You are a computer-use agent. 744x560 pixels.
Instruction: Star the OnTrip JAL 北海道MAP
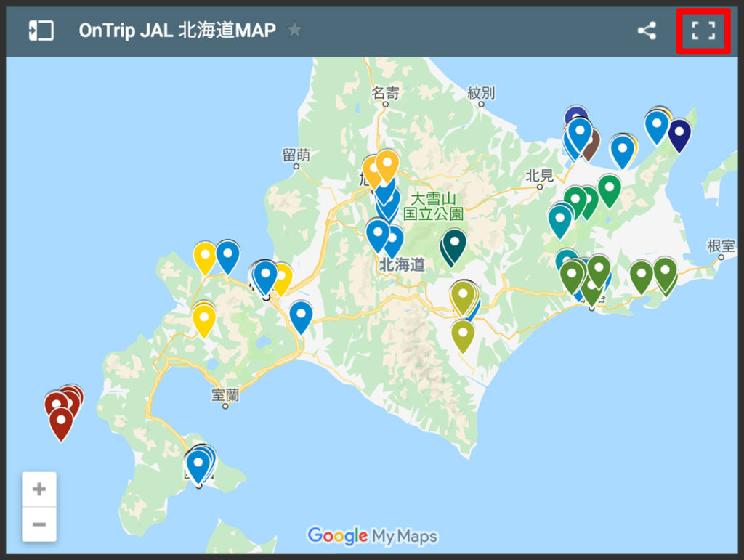click(x=294, y=31)
